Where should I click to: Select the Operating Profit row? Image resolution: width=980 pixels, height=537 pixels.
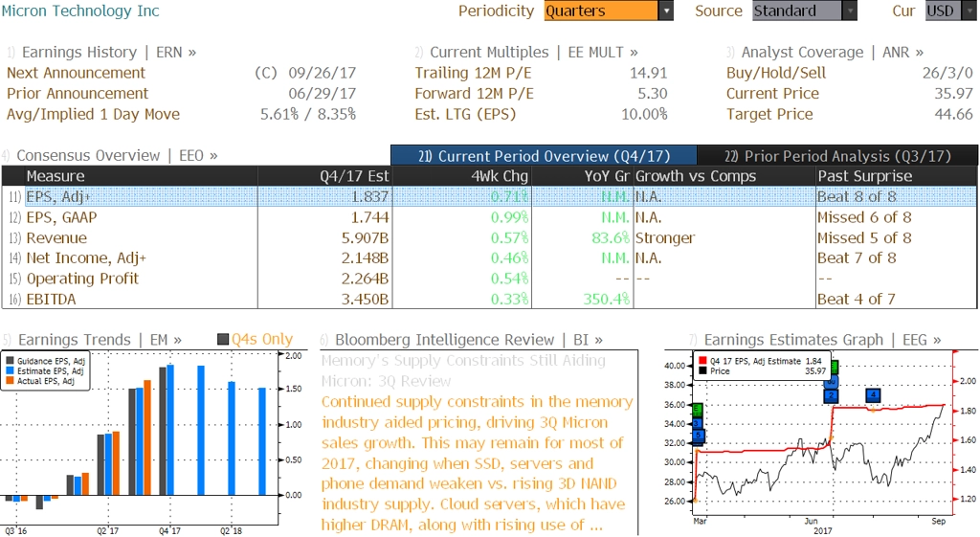click(x=489, y=279)
